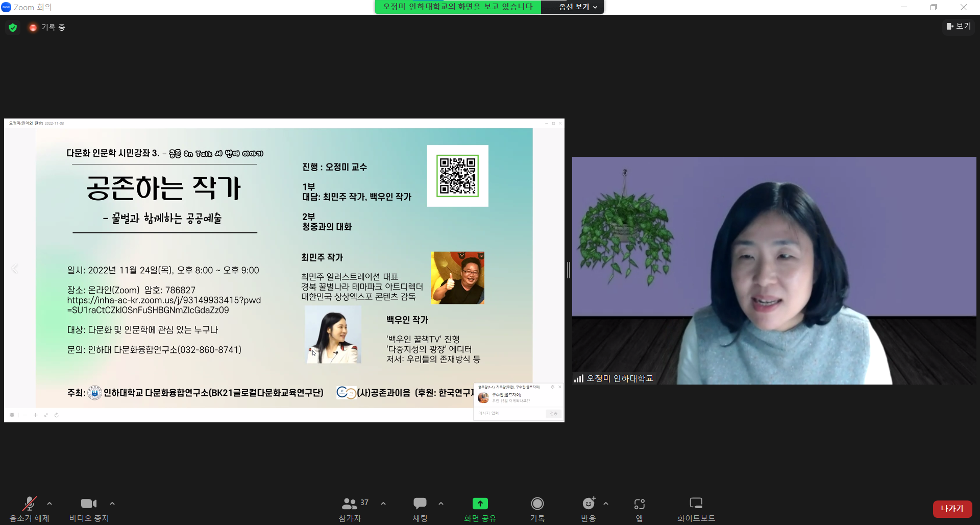Open the 앱 apps icon
980x525 pixels.
(x=639, y=509)
